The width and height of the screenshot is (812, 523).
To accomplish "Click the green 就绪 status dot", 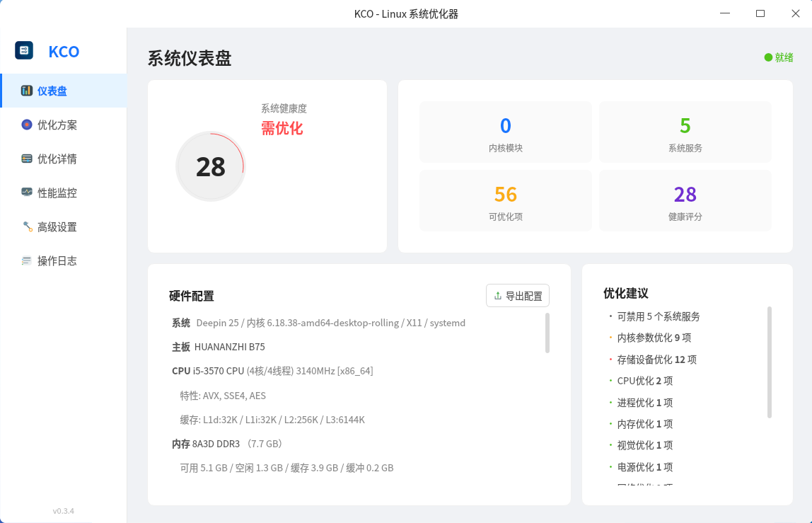I will (x=768, y=57).
